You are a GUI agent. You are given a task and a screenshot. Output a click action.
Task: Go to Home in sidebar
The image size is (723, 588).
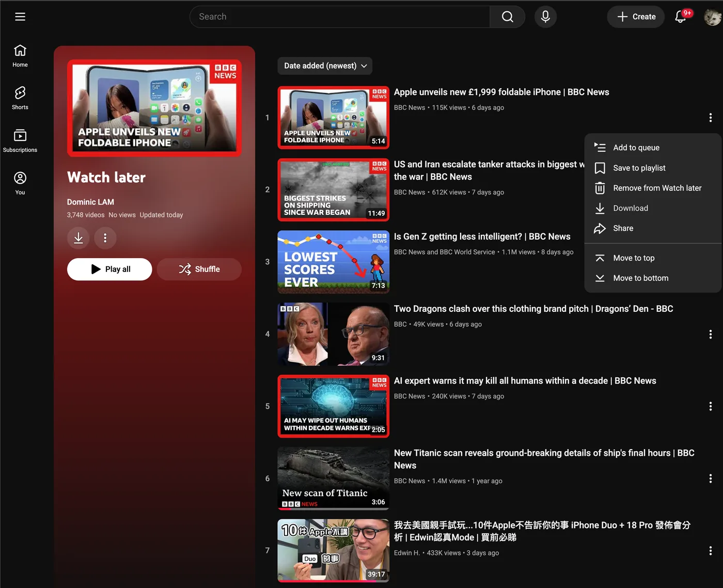point(20,56)
